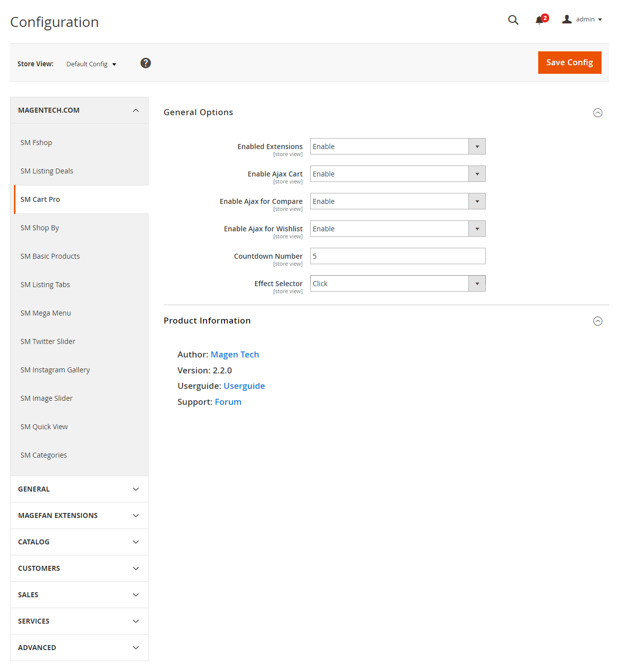The height and width of the screenshot is (672, 624).
Task: Open the Effect Selector dropdown
Action: 398,284
